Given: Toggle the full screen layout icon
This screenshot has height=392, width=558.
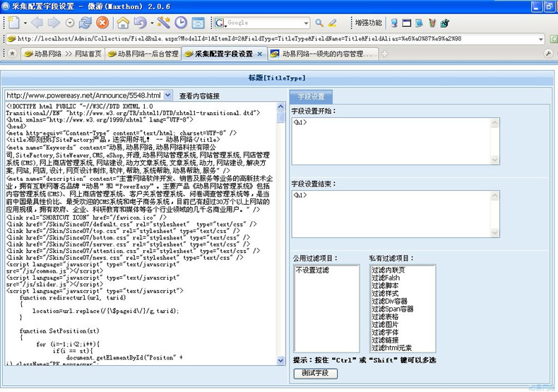Looking at the screenshot, I should click(198, 23).
